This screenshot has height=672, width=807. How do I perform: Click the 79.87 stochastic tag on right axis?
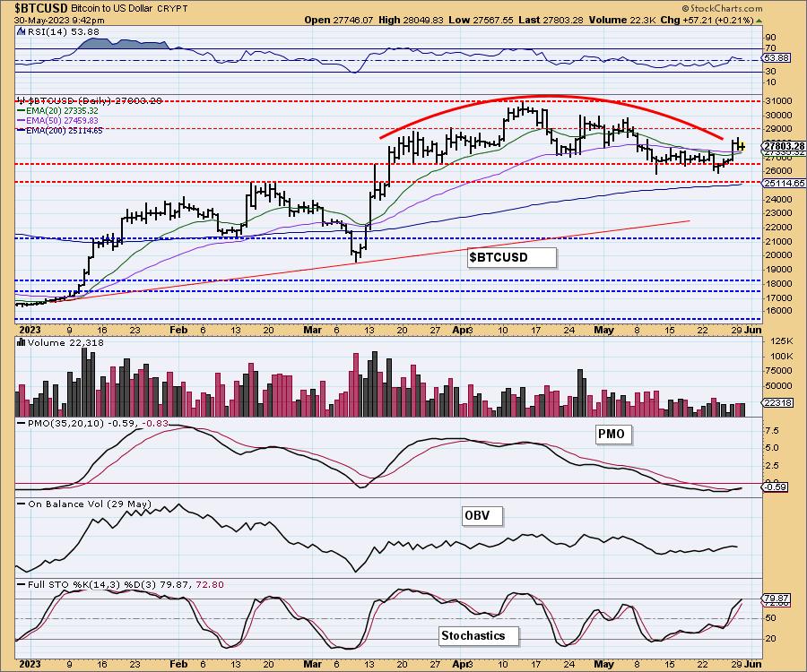tap(777, 598)
